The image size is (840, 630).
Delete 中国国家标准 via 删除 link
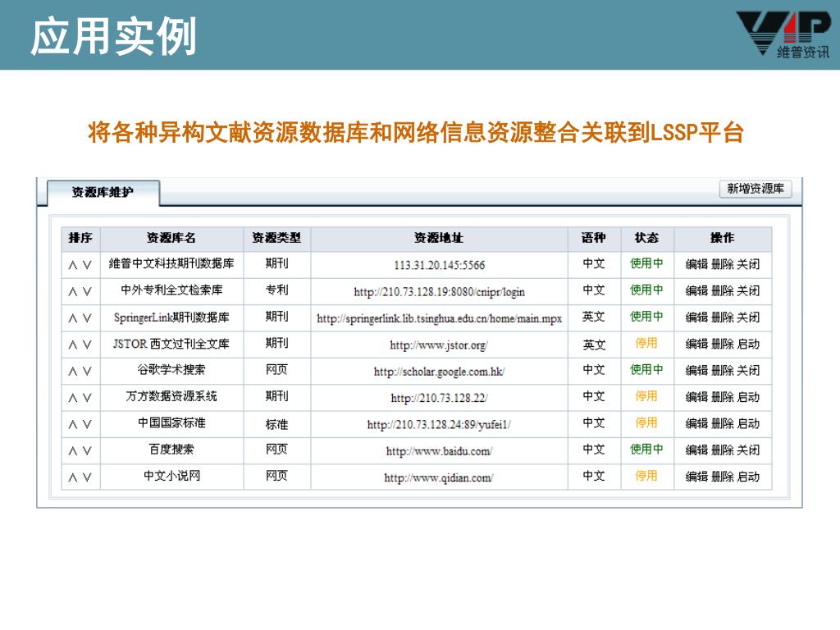click(723, 424)
